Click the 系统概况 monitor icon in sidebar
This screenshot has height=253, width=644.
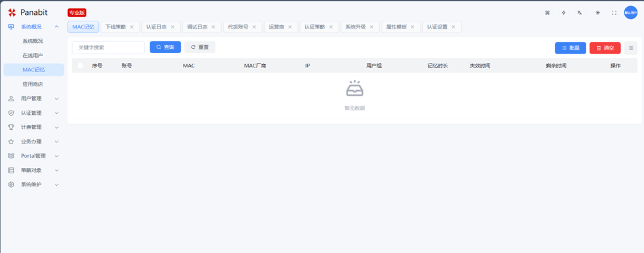click(x=11, y=27)
